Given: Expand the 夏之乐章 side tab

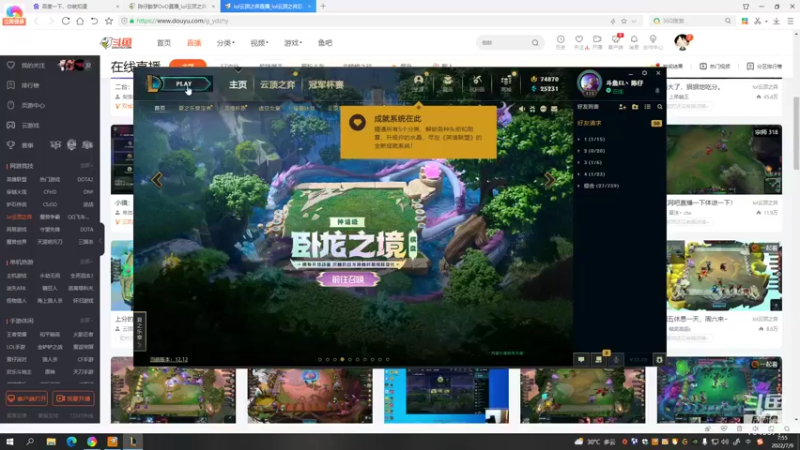Looking at the screenshot, I should pyautogui.click(x=139, y=332).
